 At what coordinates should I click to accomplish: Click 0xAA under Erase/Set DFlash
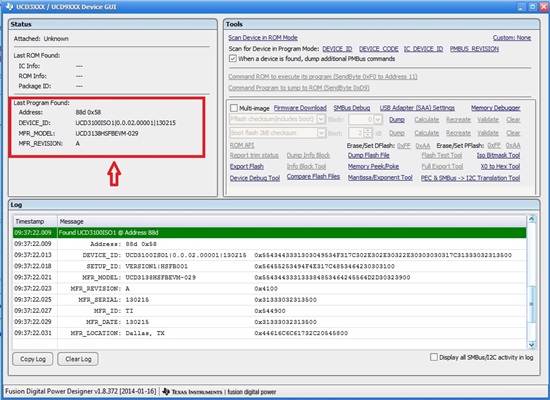(423, 145)
